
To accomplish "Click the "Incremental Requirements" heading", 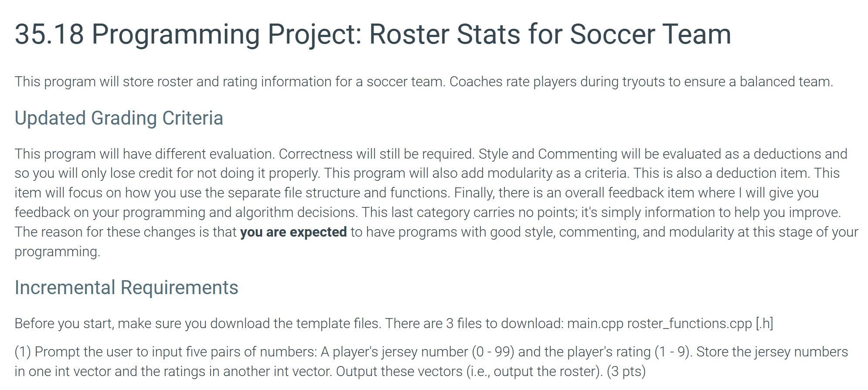I will 126,288.
